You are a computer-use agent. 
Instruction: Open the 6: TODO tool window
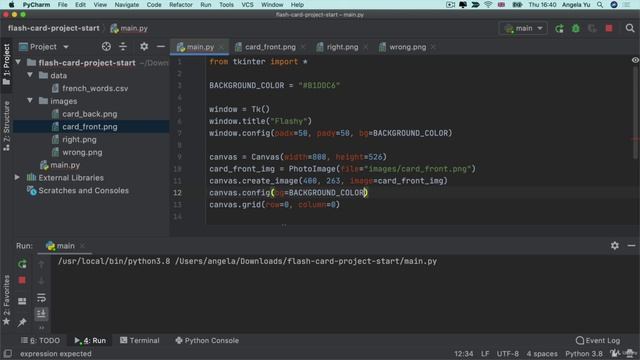40,340
